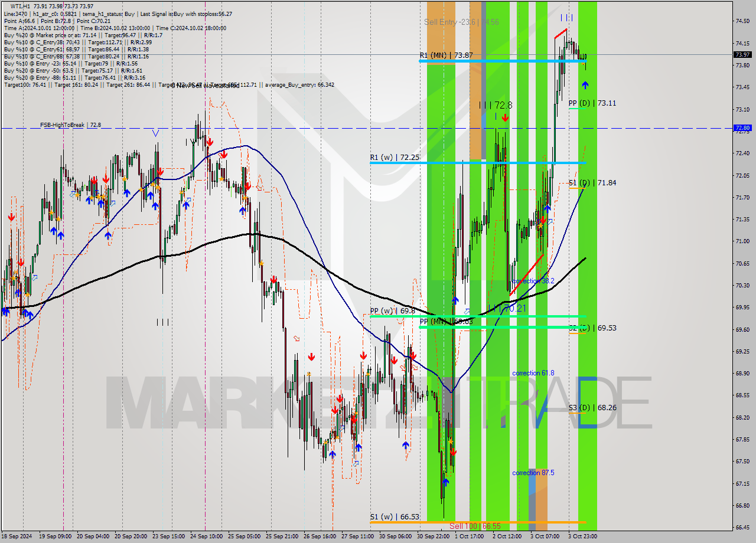Click the S1 (D) | 71.84 support label

[x=592, y=182]
